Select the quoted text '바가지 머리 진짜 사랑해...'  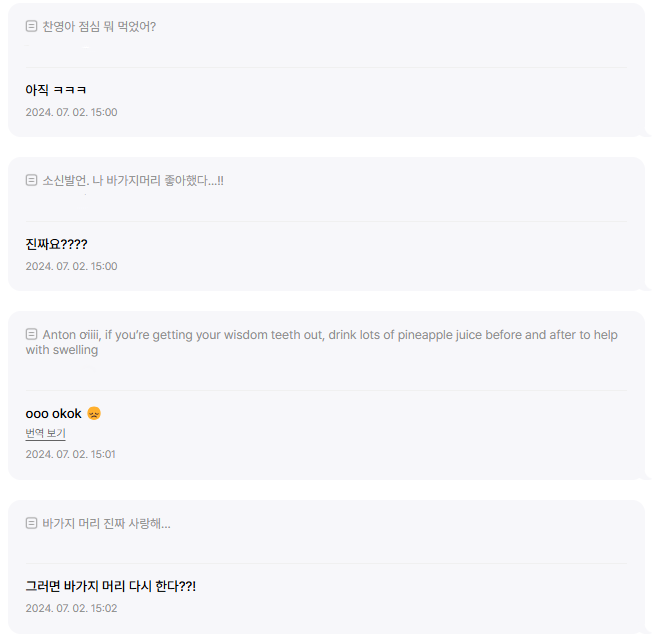(x=106, y=523)
